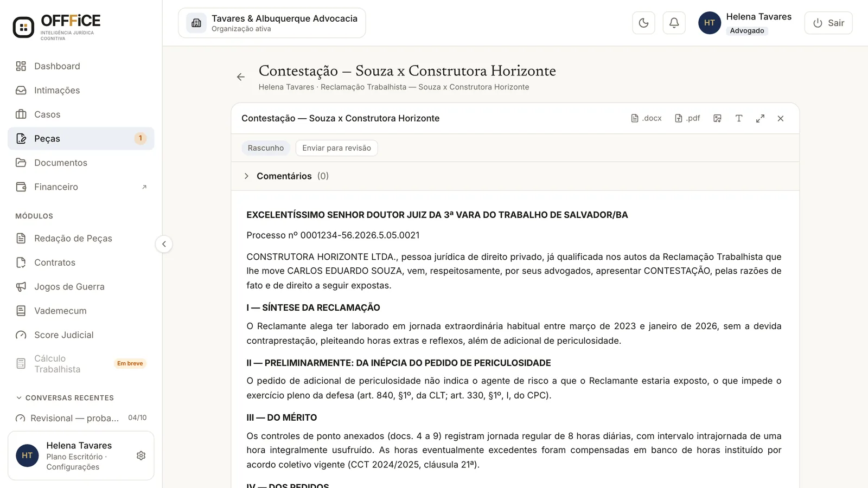The width and height of the screenshot is (868, 488).
Task: Launch Jogos de Guerra module
Action: coord(81,286)
